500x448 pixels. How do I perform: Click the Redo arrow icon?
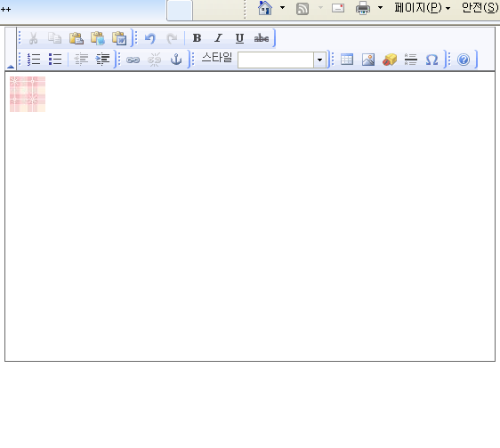coord(172,38)
